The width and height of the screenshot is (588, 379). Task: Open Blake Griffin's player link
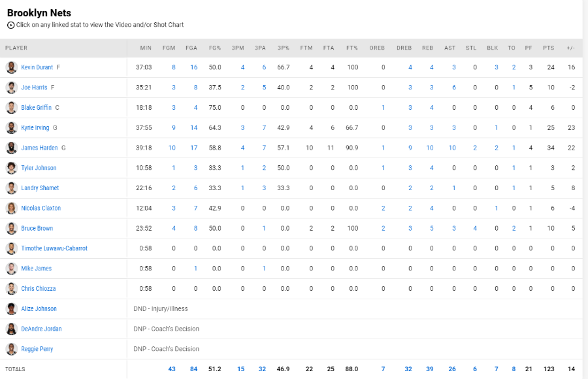click(36, 108)
